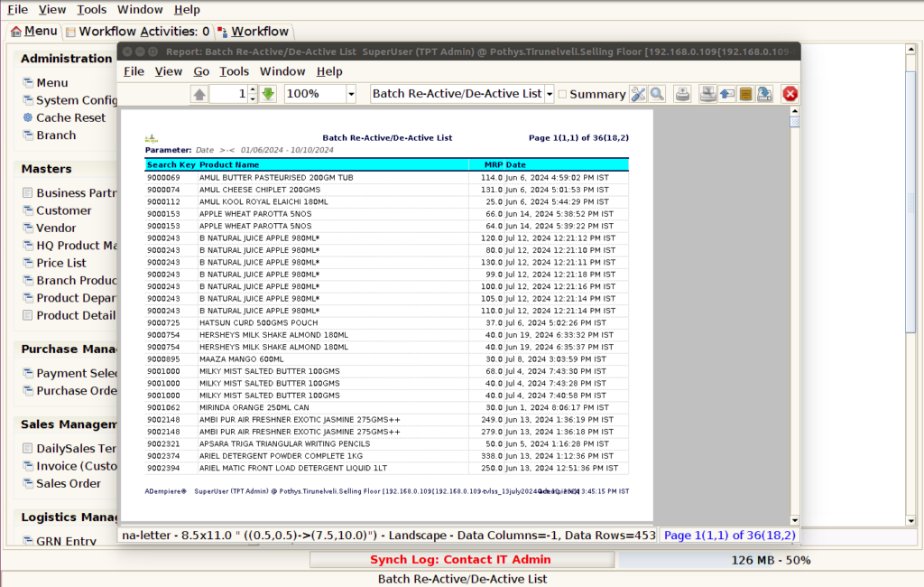The image size is (924, 587).
Task: Click the window icon beside Payment Selection
Action: (28, 373)
